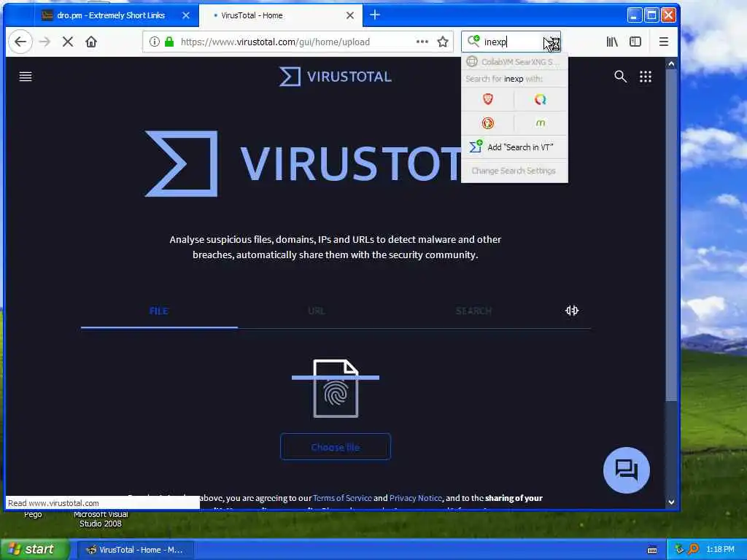The width and height of the screenshot is (747, 560).
Task: Select the VirusTotal - Home tab
Action: [281, 15]
